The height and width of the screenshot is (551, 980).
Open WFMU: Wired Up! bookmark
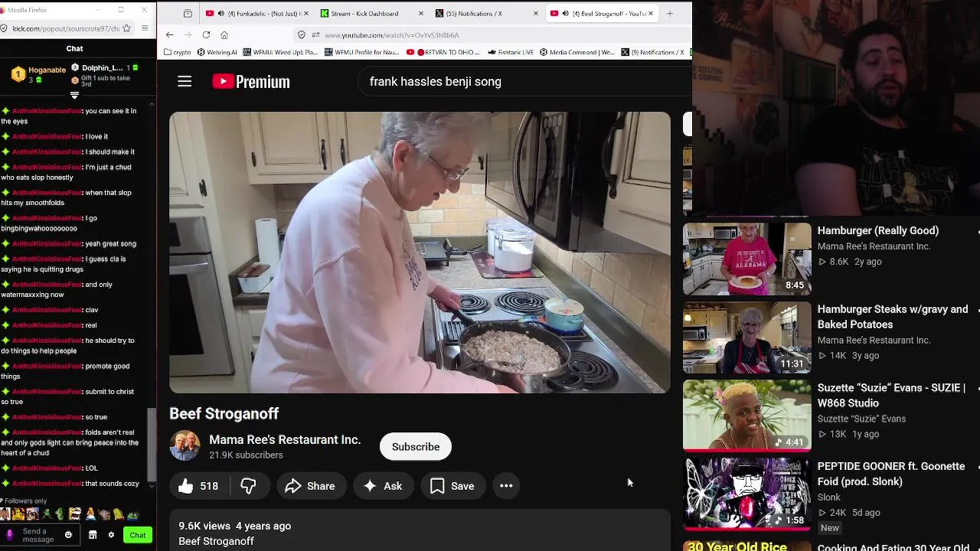point(280,52)
